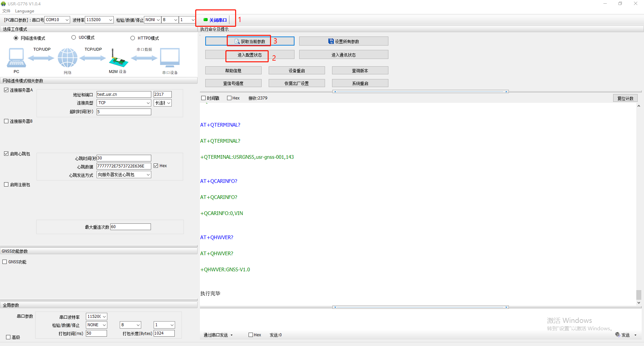Click the save icon on Set All Parameters
644x346 pixels.
click(331, 41)
